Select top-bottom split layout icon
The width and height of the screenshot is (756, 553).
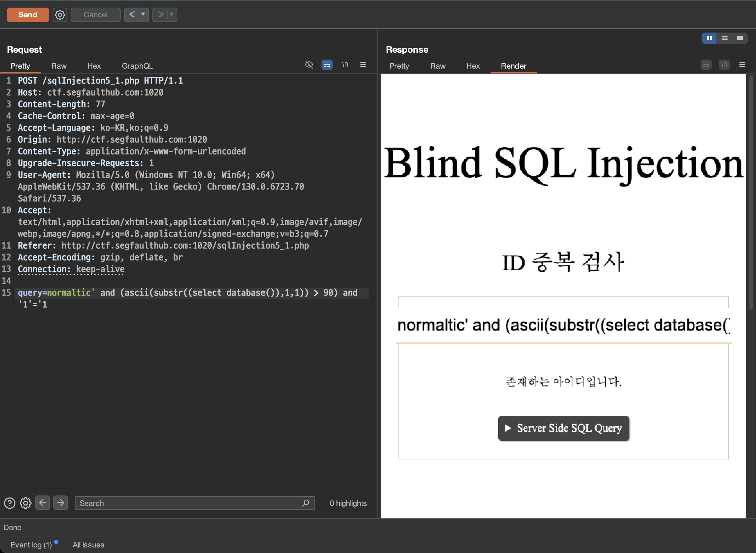point(724,38)
